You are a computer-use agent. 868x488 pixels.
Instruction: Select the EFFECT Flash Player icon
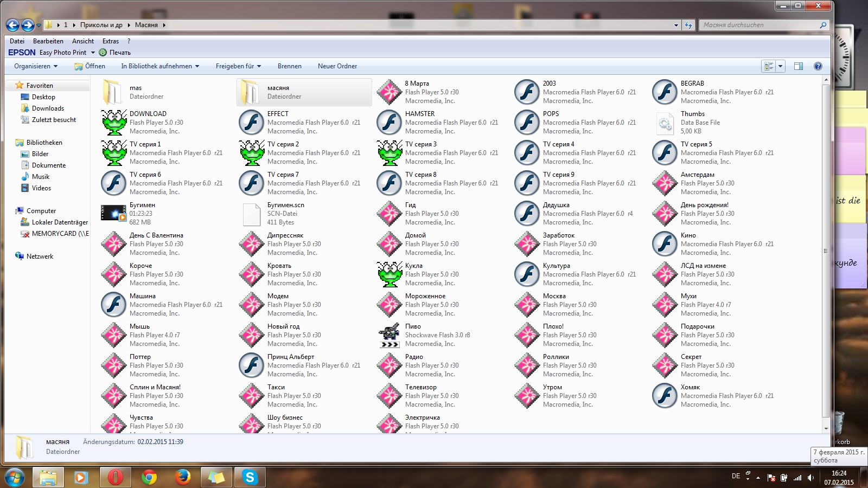click(252, 123)
